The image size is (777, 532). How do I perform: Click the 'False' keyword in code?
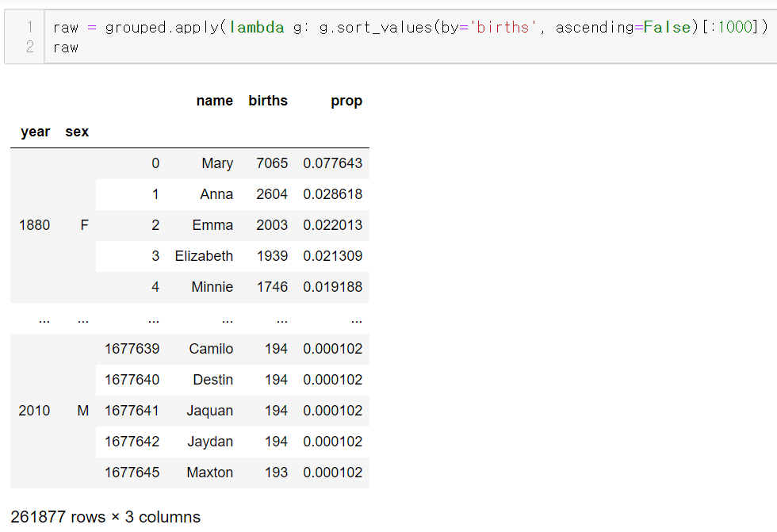pos(667,27)
